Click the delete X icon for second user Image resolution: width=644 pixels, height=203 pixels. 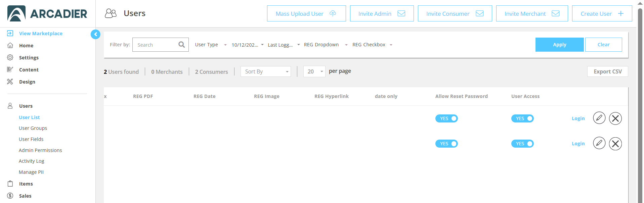615,144
